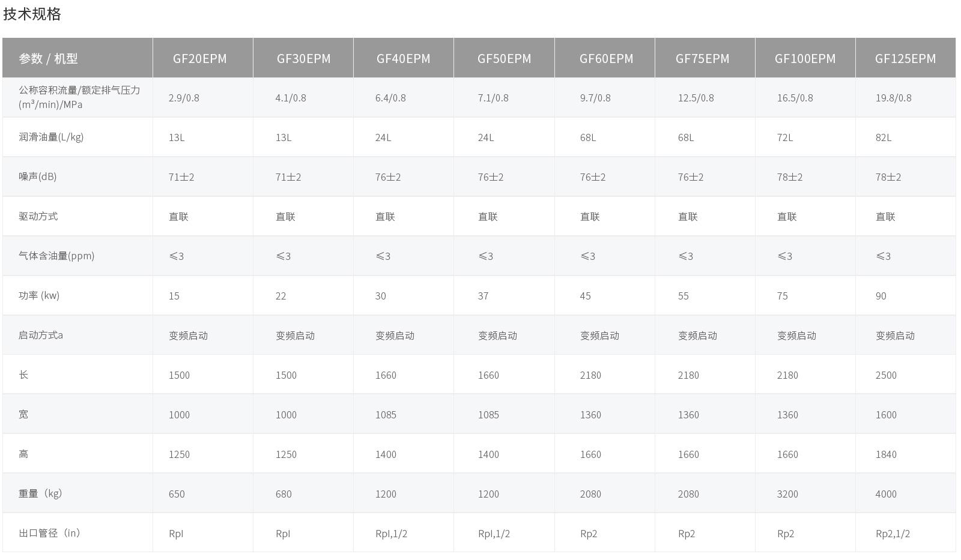Select the 驱动方式 row label
Screen dimensions: 961x560
click(38, 217)
